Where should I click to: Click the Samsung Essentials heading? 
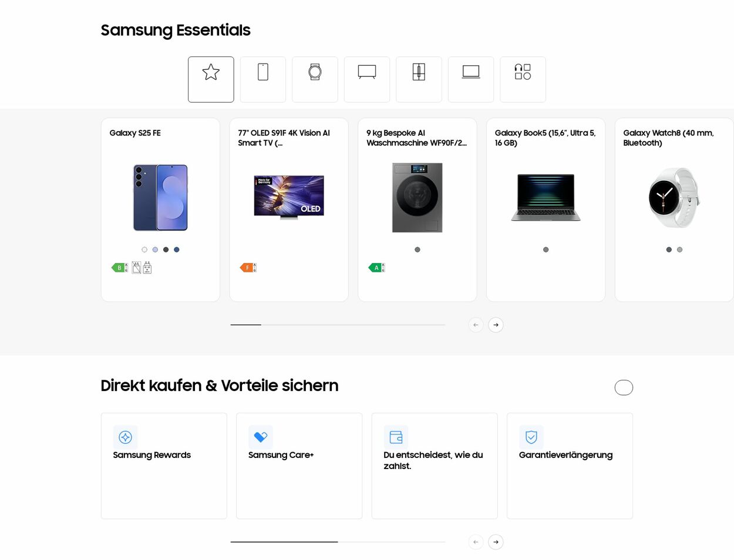[176, 30]
